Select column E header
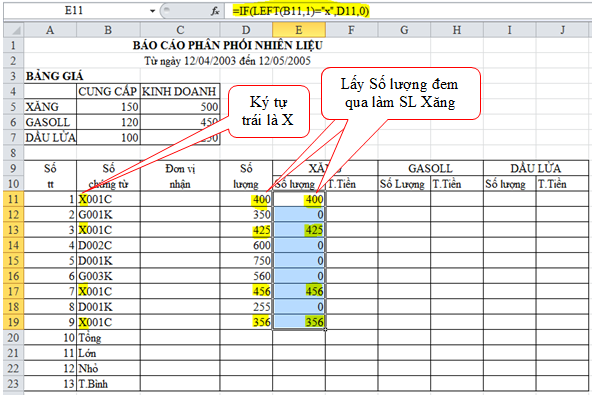Viewport: 593px width, 395px height. click(299, 30)
